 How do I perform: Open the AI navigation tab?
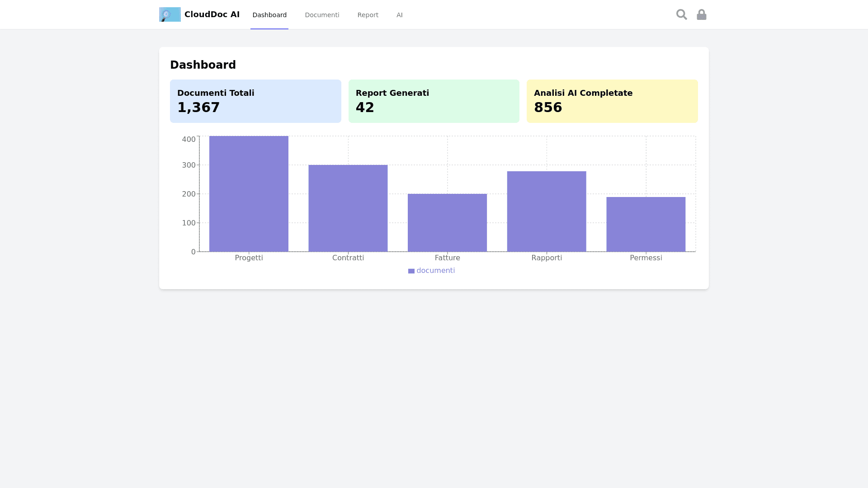point(399,15)
